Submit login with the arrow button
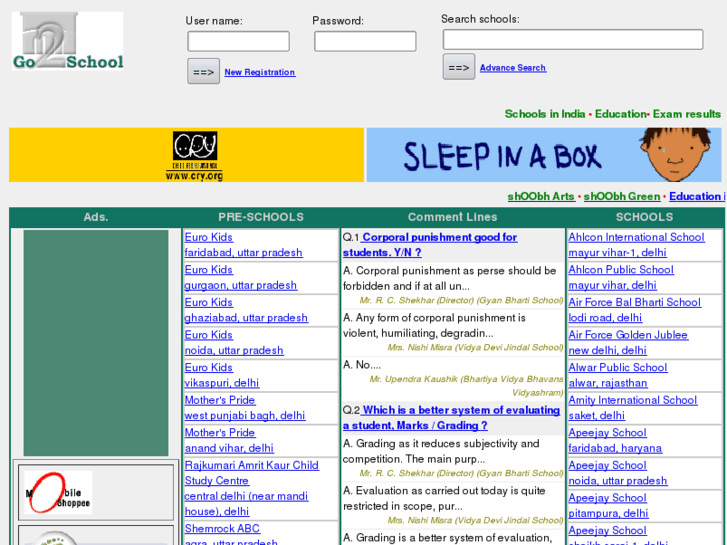The height and width of the screenshot is (545, 727). 204,71
